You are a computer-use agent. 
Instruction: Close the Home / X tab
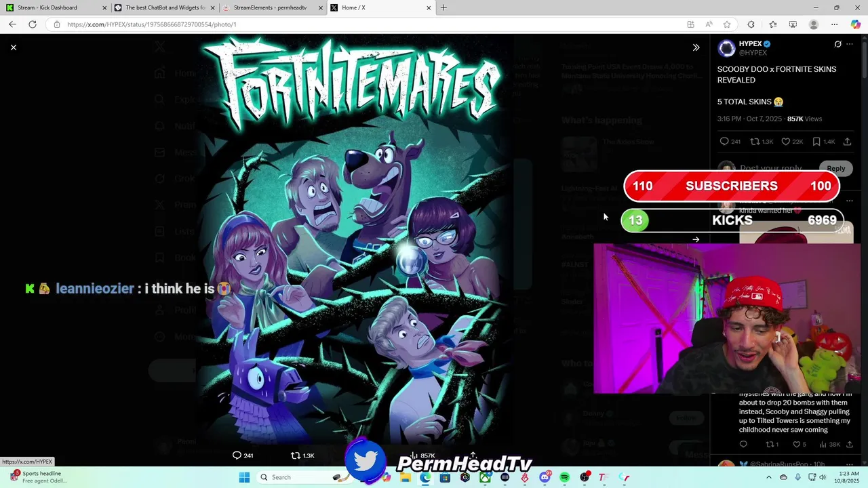pos(429,7)
